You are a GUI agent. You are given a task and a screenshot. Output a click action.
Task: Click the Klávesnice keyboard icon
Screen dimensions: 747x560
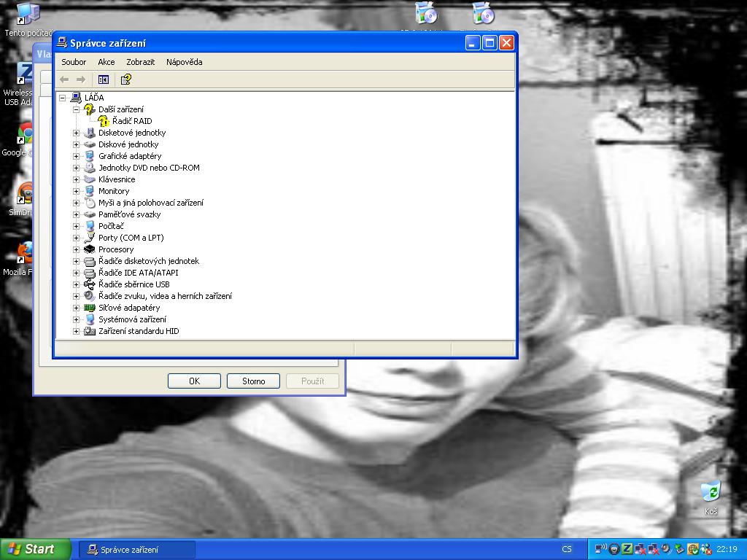pyautogui.click(x=90, y=179)
